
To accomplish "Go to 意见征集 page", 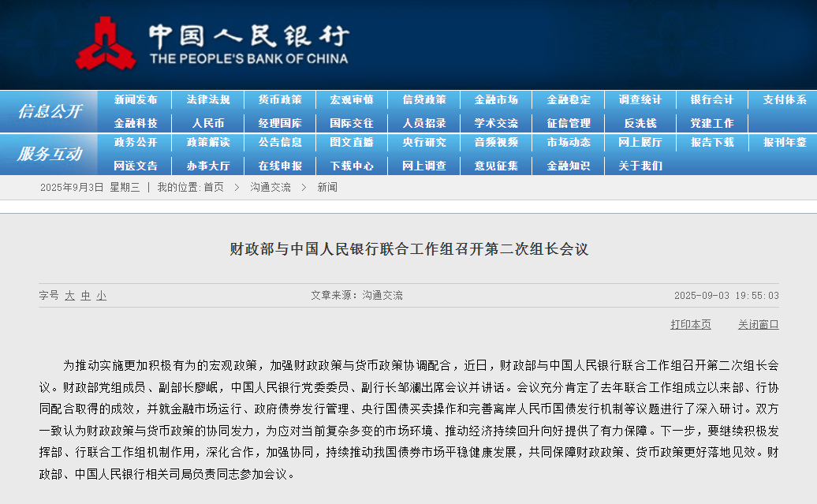I will [496, 166].
